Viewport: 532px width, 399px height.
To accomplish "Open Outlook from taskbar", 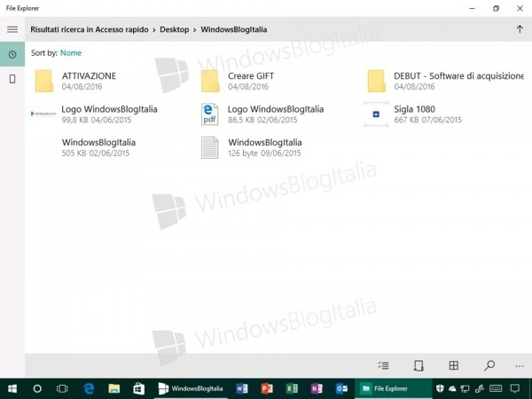I will click(341, 388).
